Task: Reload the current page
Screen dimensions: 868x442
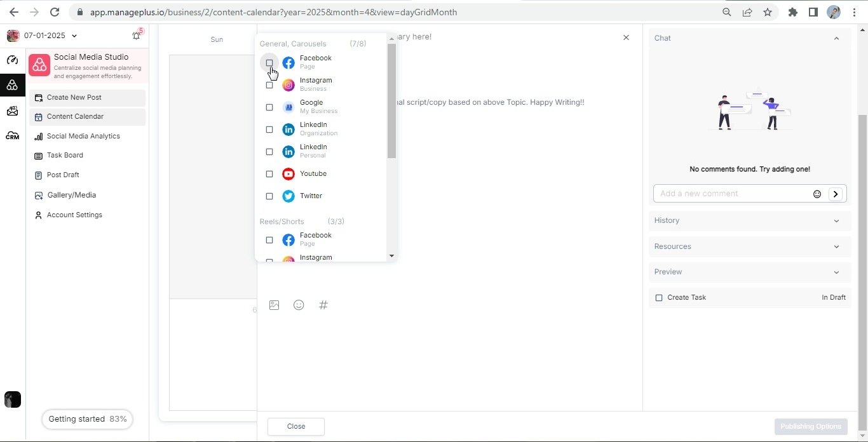Action: [x=55, y=12]
